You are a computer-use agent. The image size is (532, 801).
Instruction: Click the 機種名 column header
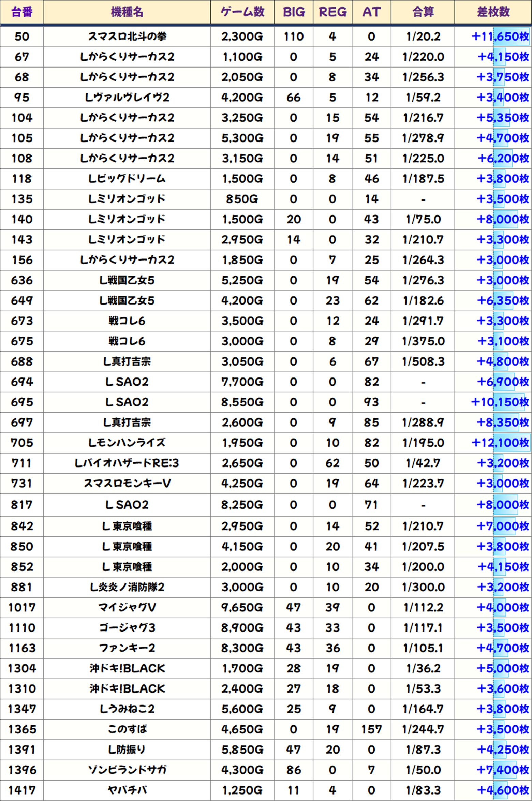click(127, 12)
